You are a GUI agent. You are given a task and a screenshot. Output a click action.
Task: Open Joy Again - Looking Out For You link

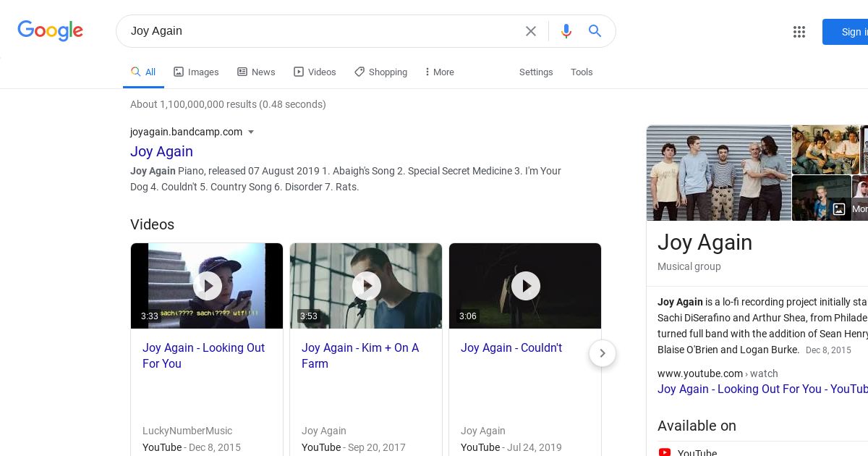203,355
